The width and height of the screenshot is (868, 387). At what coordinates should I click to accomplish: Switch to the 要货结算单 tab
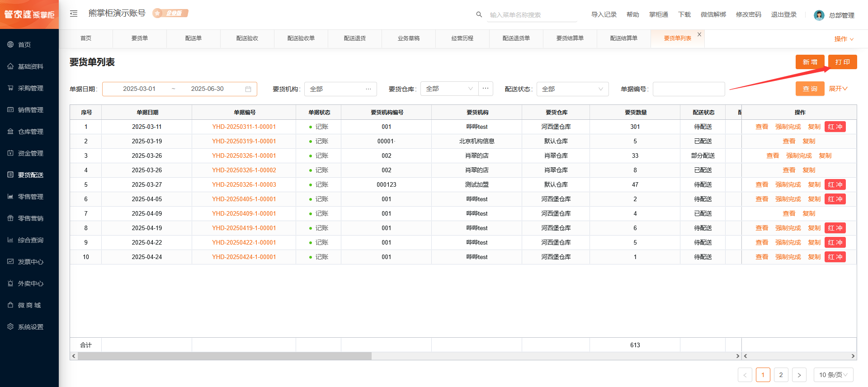pos(570,38)
